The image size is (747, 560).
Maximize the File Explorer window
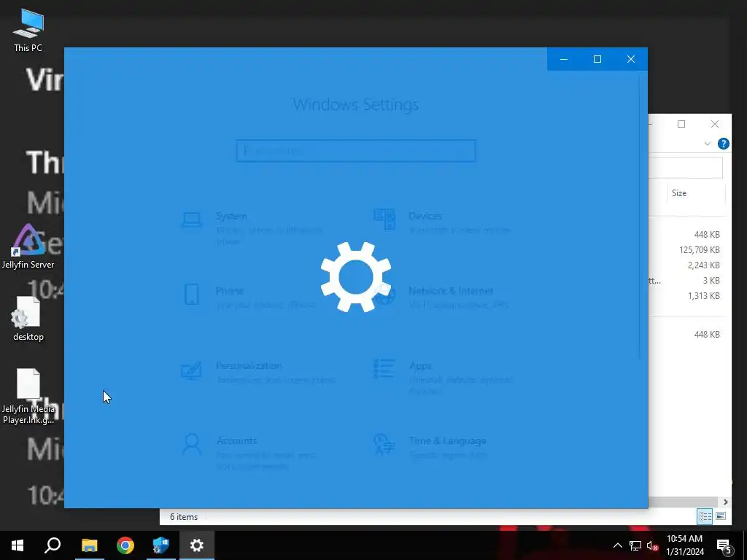tap(681, 124)
